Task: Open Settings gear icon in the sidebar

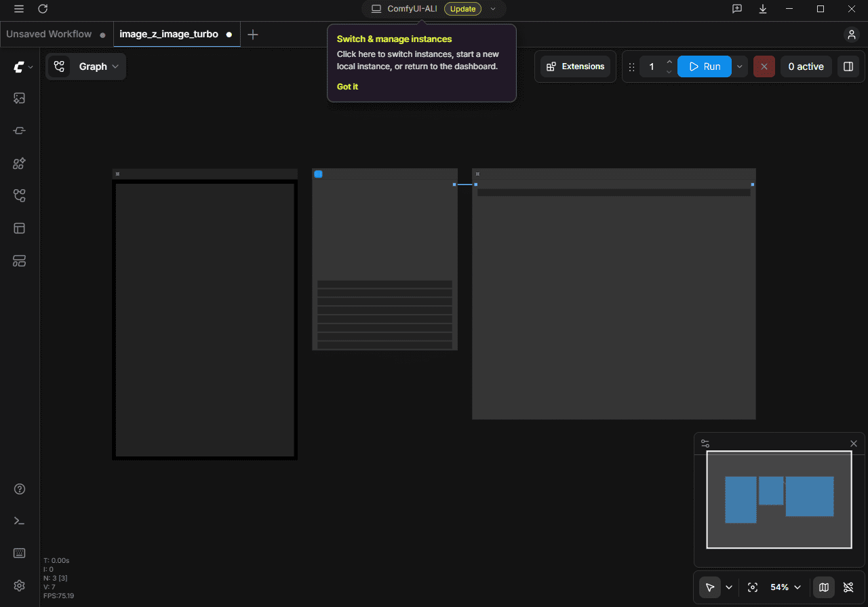Action: 20,585
